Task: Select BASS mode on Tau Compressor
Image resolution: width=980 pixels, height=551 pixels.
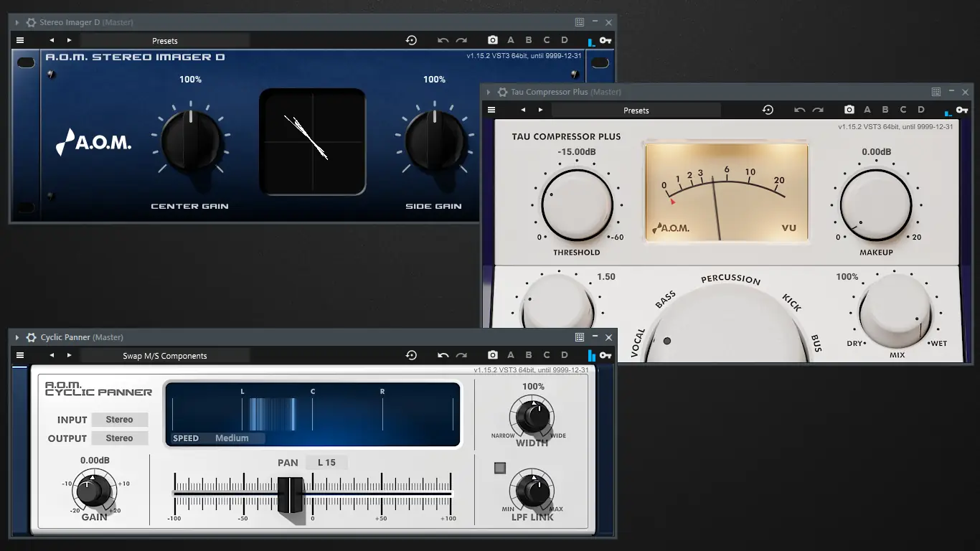Action: [666, 300]
